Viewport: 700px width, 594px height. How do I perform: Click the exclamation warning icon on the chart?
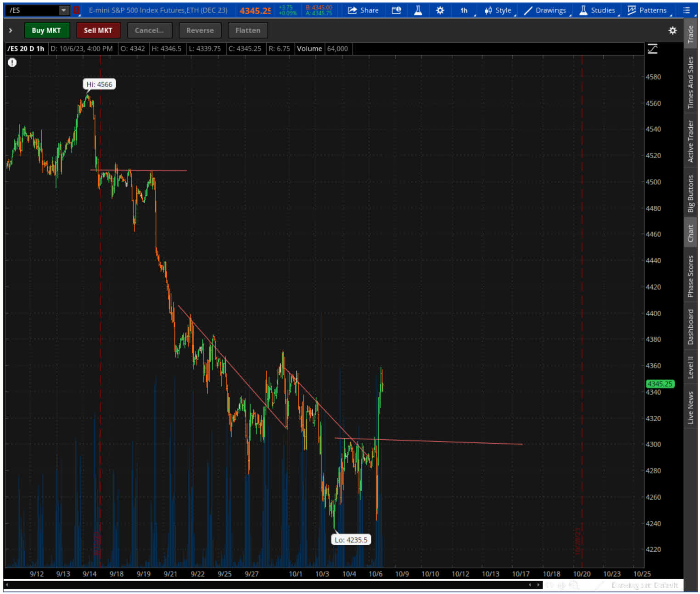[x=12, y=62]
